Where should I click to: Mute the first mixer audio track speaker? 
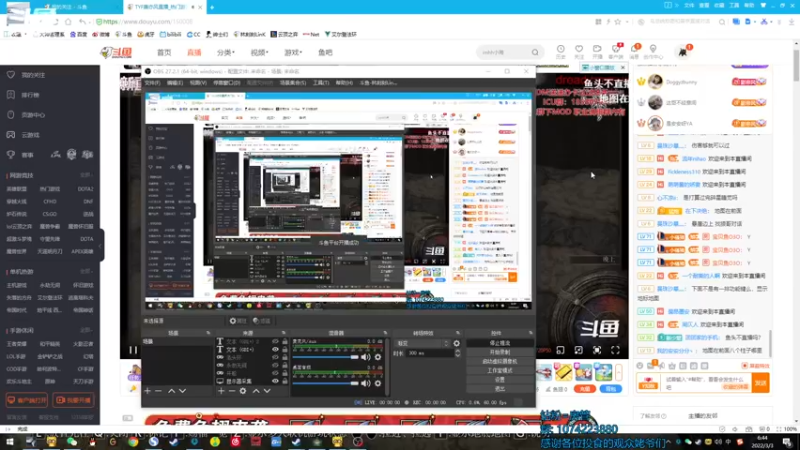point(366,357)
